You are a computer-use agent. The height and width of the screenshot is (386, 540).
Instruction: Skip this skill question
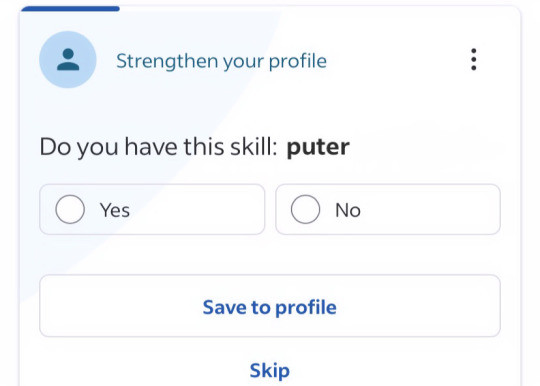(x=270, y=371)
